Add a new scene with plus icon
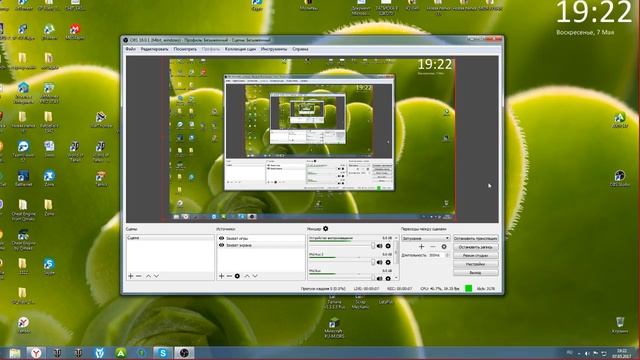The height and width of the screenshot is (360, 640). pyautogui.click(x=131, y=276)
